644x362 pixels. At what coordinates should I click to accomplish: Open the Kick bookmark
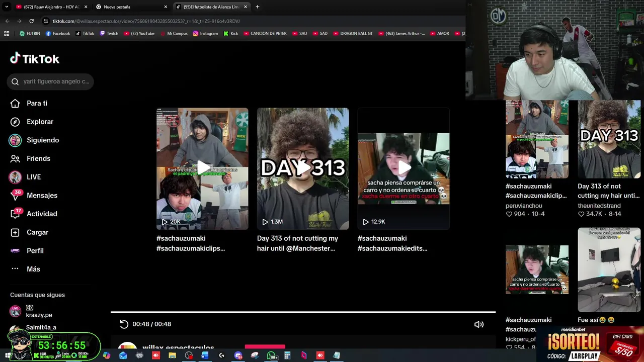[231, 34]
